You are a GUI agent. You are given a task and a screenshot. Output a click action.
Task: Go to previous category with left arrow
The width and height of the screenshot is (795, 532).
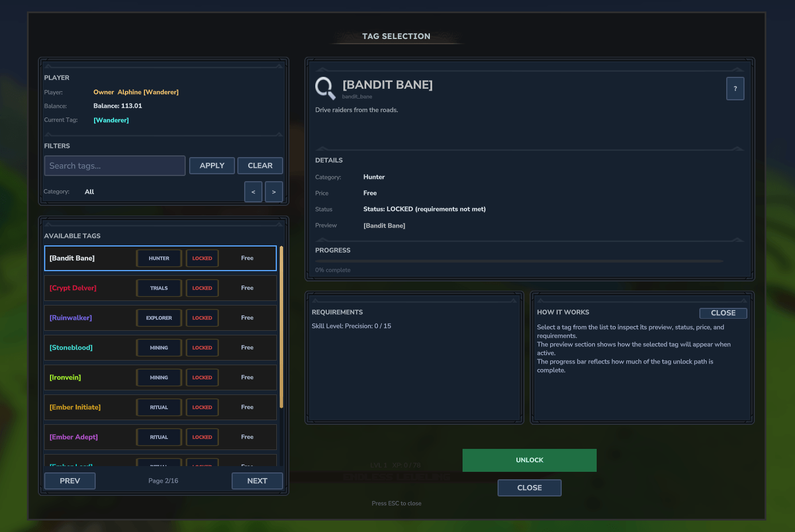(253, 192)
